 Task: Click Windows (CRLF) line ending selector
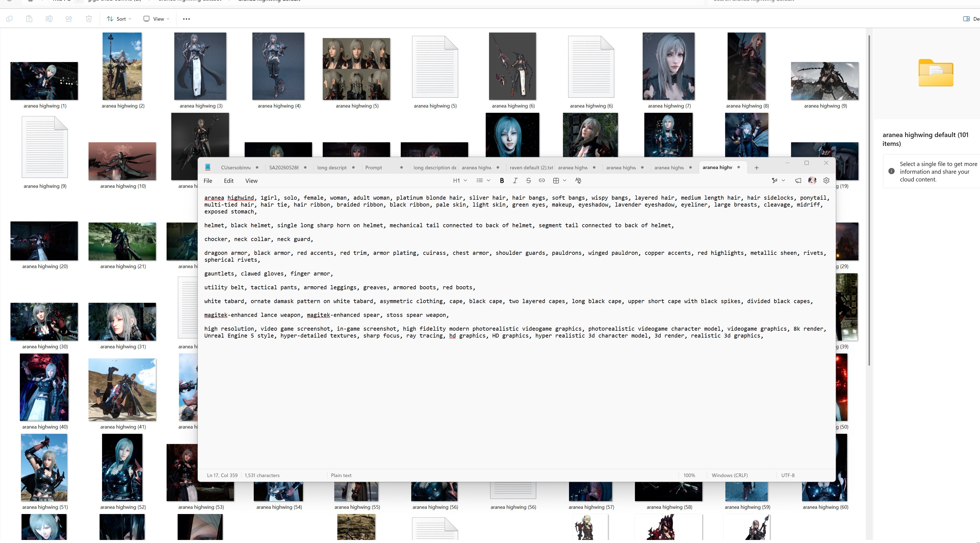[x=730, y=475]
